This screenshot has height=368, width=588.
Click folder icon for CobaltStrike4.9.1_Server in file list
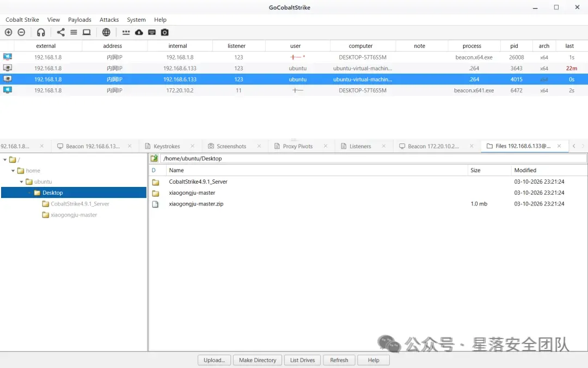pos(156,182)
